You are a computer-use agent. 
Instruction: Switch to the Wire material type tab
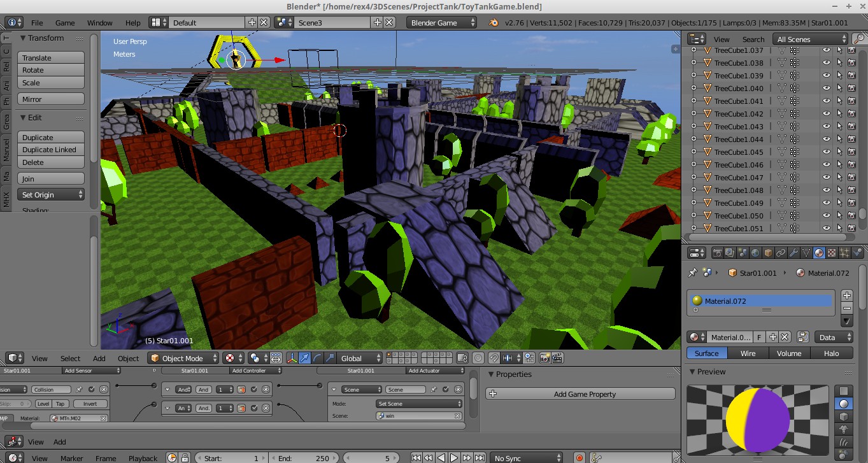point(748,353)
